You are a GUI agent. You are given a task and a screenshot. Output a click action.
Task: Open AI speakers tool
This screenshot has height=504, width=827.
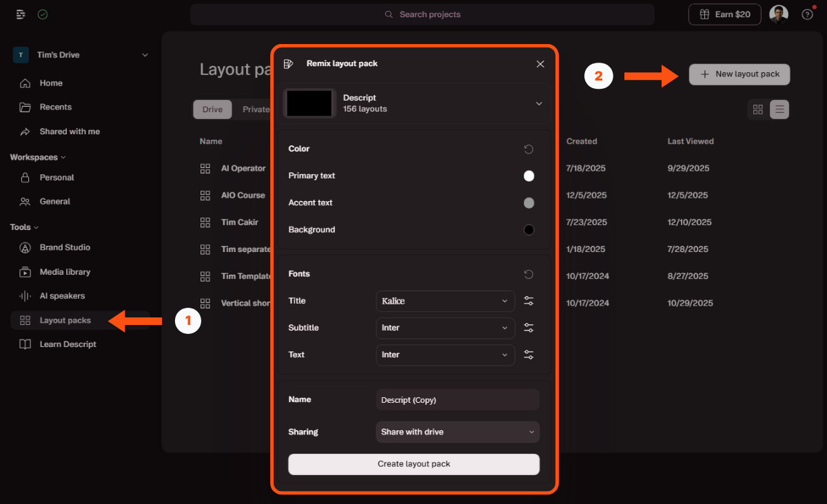point(62,296)
